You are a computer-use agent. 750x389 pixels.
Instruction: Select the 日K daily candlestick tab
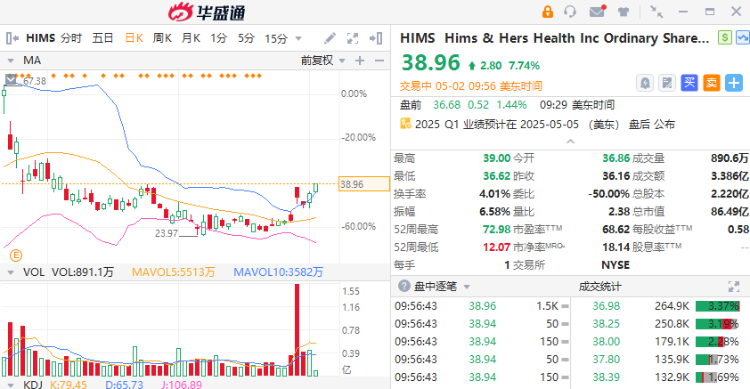[134, 38]
